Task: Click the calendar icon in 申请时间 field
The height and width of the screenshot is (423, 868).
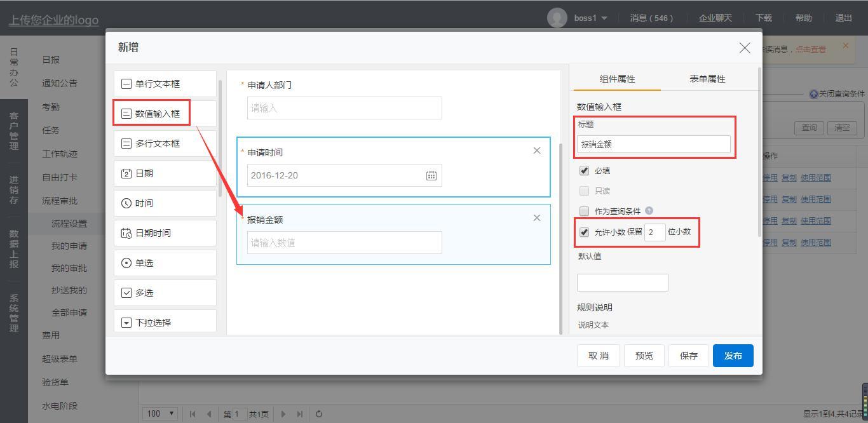Action: coord(431,175)
